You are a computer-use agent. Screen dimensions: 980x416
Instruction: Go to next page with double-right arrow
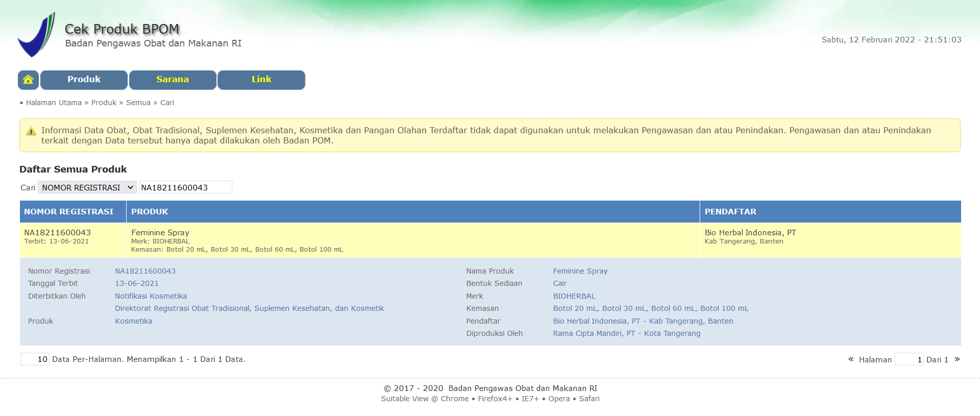click(957, 359)
